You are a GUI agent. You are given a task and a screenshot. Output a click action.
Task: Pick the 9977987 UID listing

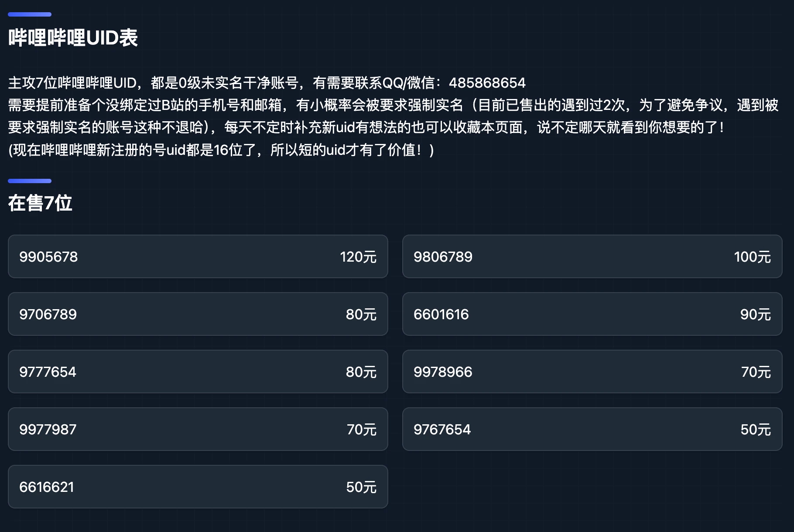pyautogui.click(x=198, y=429)
